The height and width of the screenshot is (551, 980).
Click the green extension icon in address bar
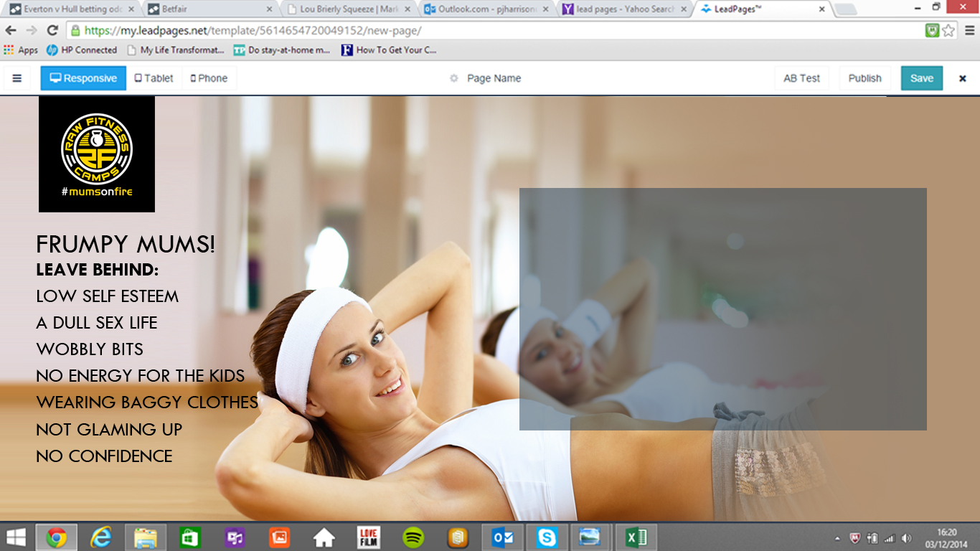pos(932,30)
